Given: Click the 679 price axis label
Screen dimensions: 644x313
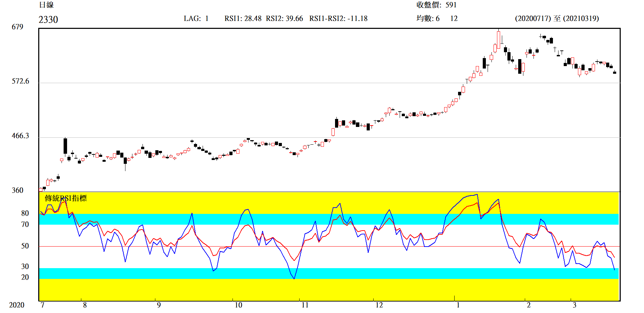Looking at the screenshot, I should [x=17, y=27].
